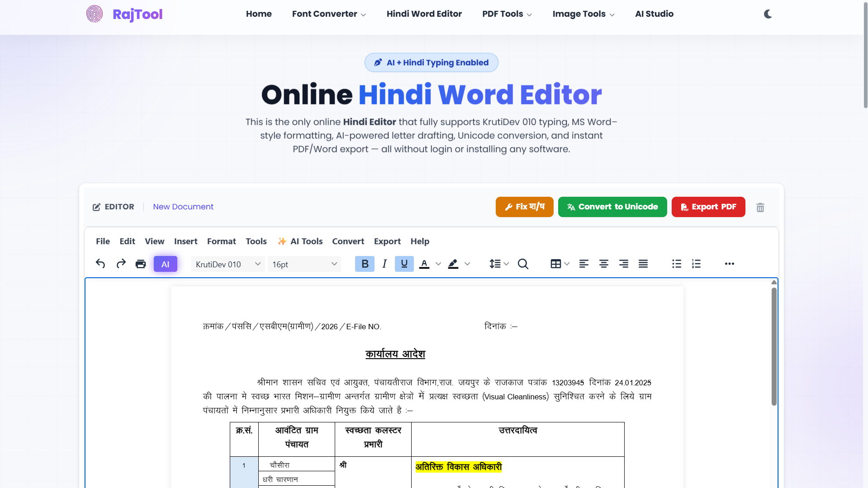Open the Convert menu

(x=348, y=242)
